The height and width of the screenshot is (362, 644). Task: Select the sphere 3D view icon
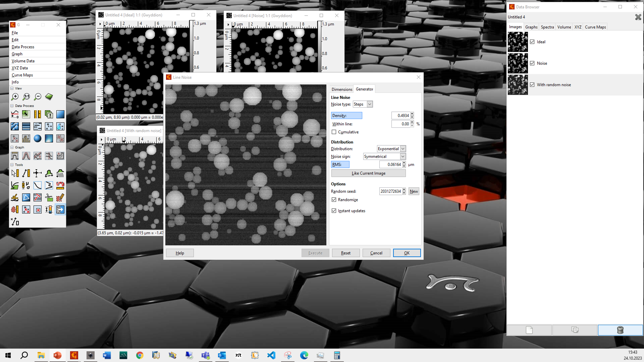point(37,139)
